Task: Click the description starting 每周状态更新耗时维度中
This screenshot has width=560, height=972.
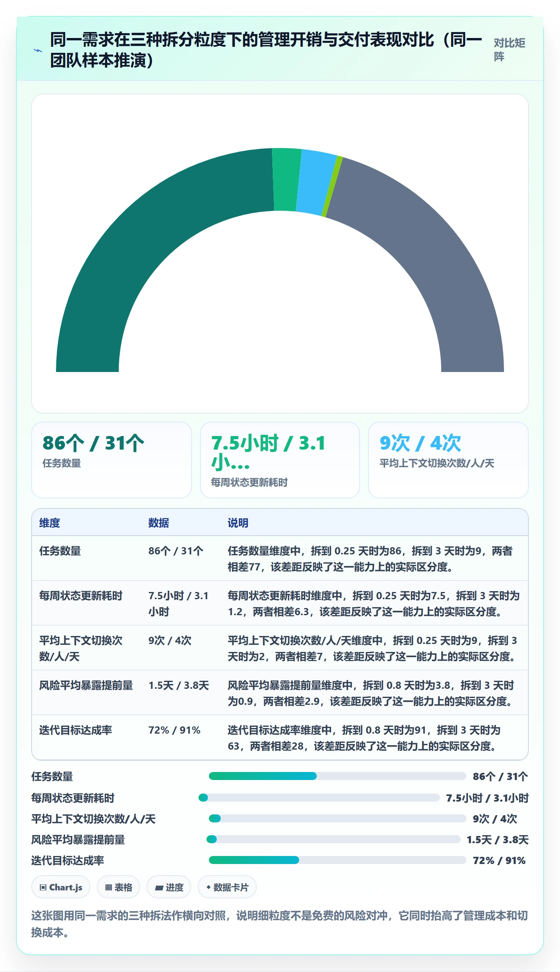Action: click(x=374, y=604)
